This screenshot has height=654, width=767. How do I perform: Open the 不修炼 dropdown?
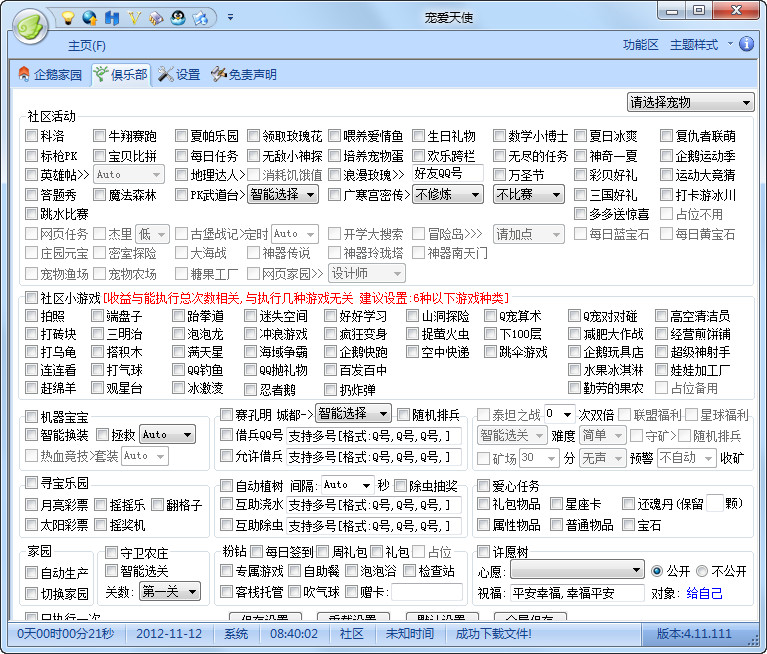pos(448,194)
